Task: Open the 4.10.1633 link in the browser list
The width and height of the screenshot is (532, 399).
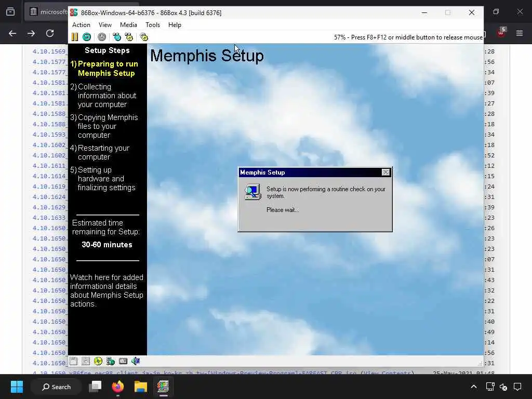Action: (49, 218)
